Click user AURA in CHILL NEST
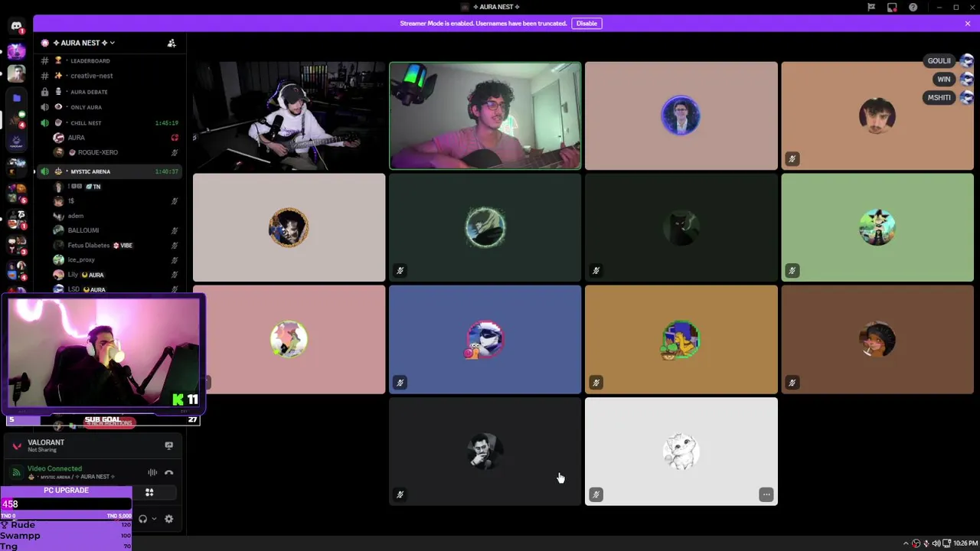Viewport: 980px width, 551px height. click(116, 138)
